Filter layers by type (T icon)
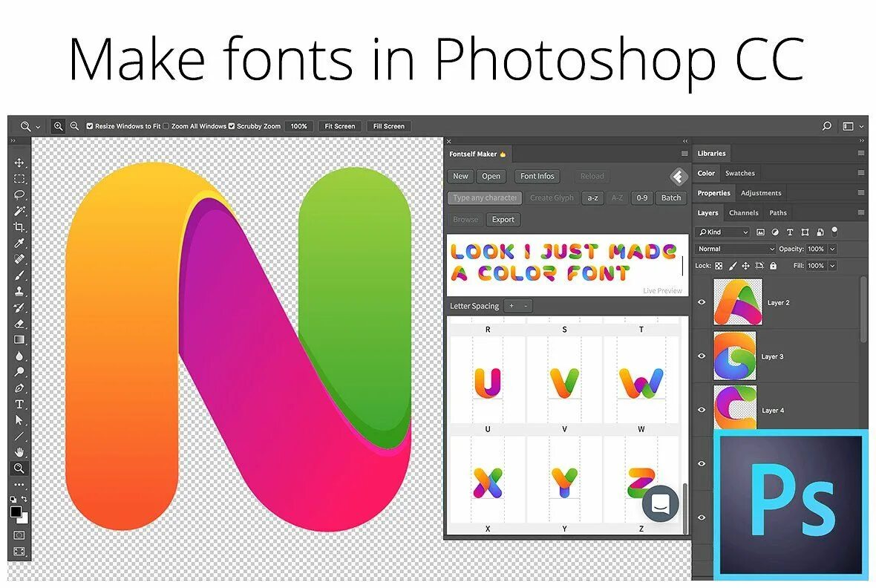The height and width of the screenshot is (588, 876). coord(790,232)
